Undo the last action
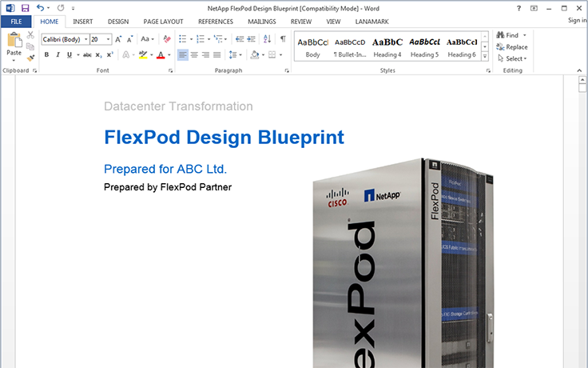Screen dimensions: 588x368 point(40,7)
